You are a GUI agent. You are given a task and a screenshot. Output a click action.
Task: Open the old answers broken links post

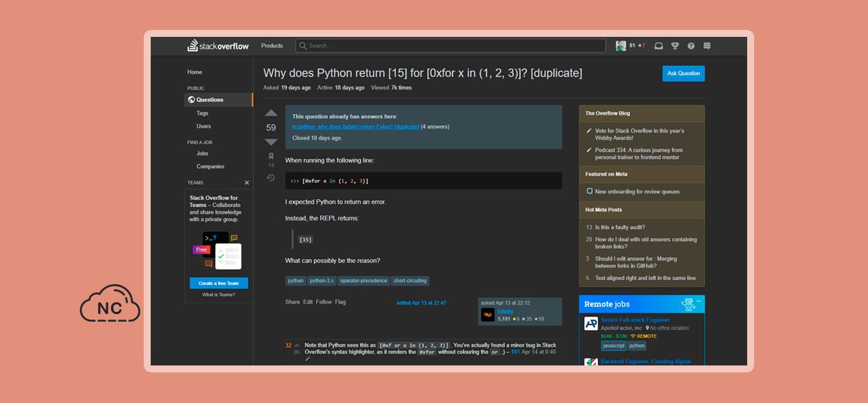point(646,243)
